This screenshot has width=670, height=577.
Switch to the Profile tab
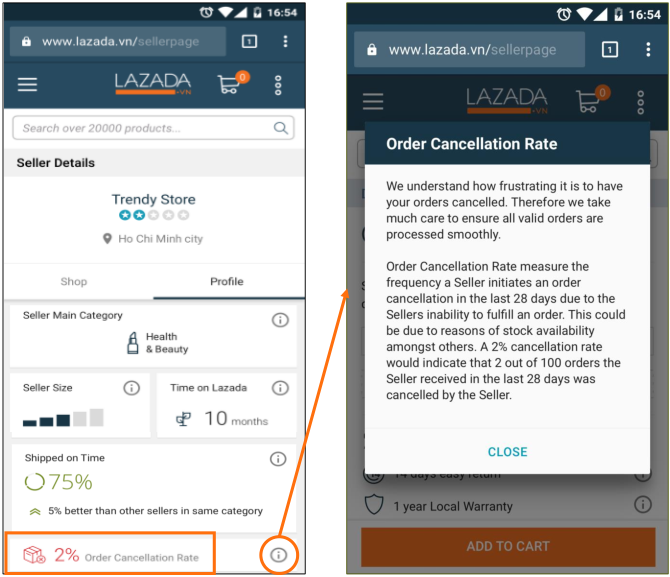(227, 281)
